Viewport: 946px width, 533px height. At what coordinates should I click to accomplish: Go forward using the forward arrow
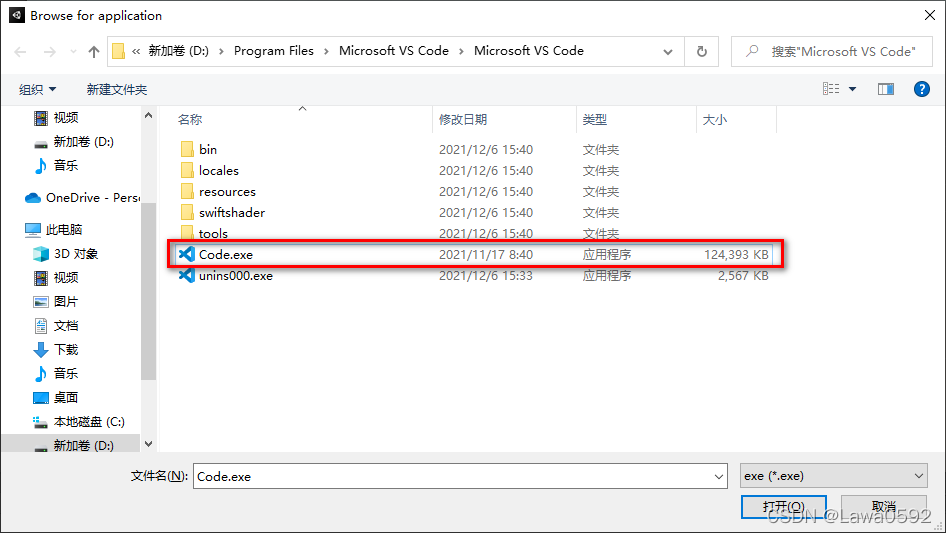pos(49,52)
